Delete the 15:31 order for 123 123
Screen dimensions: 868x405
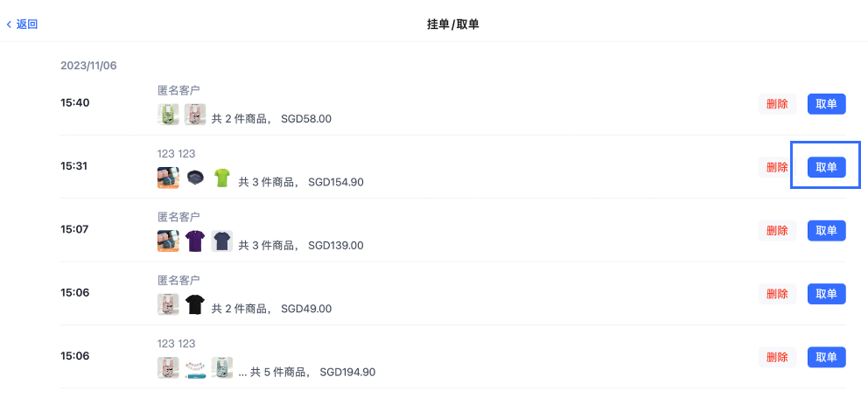click(777, 168)
